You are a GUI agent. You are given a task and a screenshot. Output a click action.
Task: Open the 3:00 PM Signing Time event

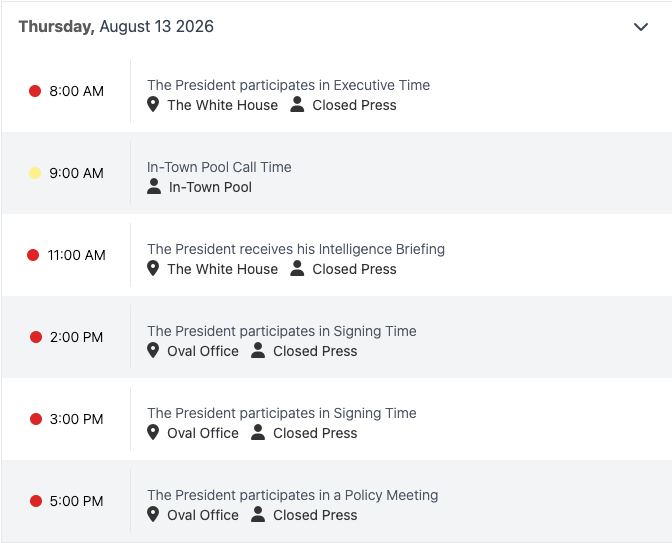[x=282, y=413]
